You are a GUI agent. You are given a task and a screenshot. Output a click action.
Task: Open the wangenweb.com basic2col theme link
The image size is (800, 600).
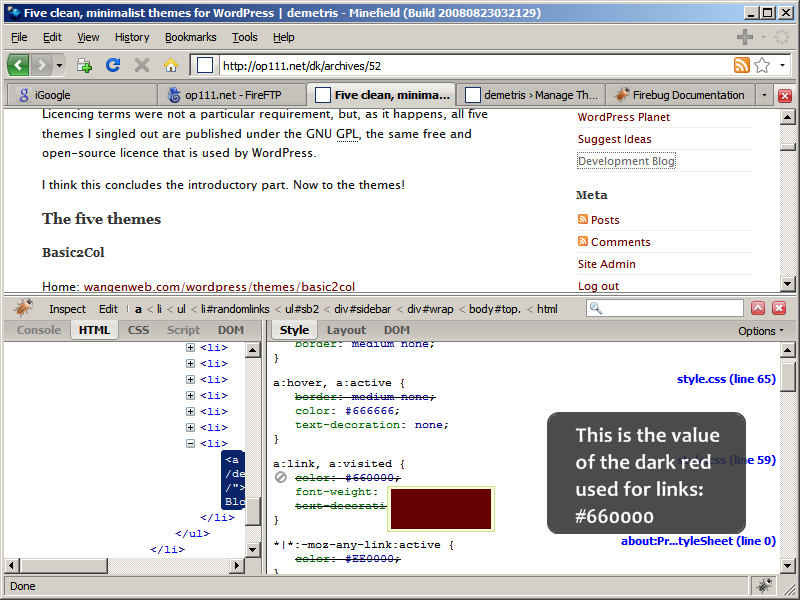219,287
